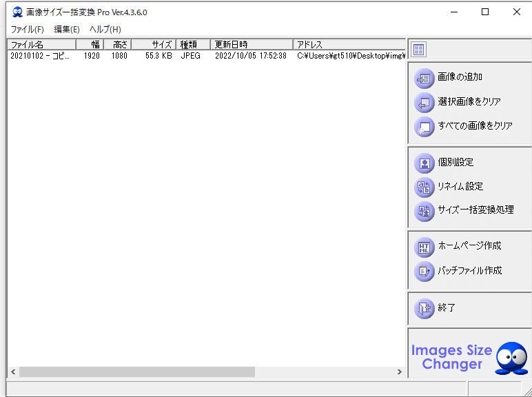
Task: Click the horizontal scrollbar left arrow
Action: tap(13, 372)
